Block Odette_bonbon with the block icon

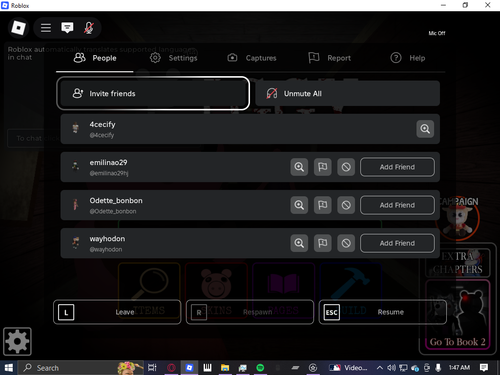point(346,205)
